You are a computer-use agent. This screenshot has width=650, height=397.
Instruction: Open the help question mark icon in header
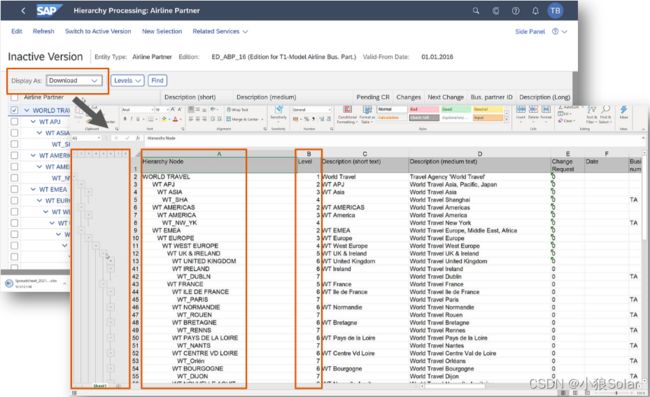[515, 11]
